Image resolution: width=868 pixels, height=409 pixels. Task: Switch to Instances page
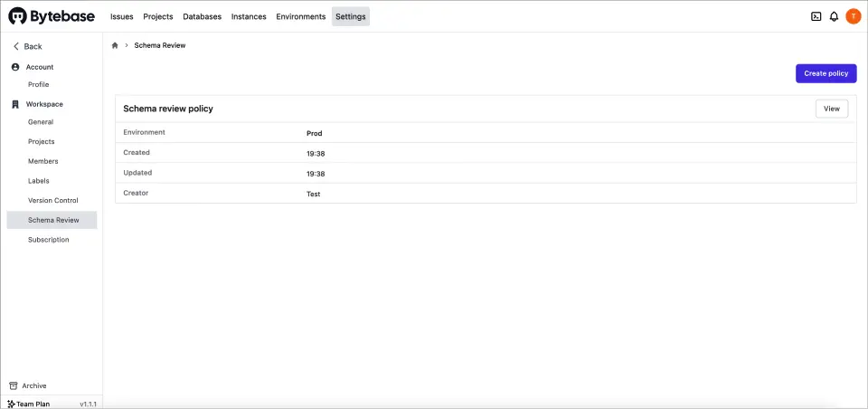point(249,16)
